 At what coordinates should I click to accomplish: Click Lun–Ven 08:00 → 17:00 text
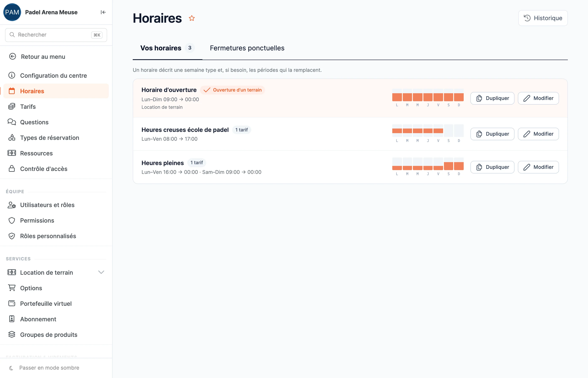pos(169,139)
